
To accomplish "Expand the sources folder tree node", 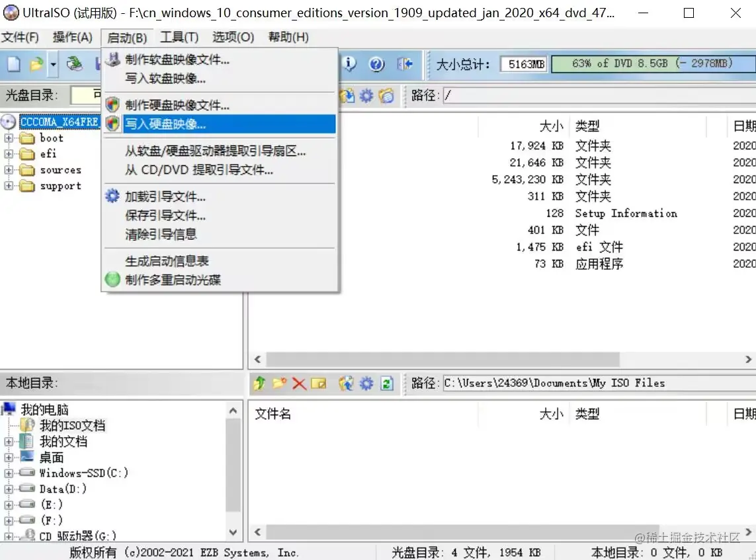I will [9, 170].
